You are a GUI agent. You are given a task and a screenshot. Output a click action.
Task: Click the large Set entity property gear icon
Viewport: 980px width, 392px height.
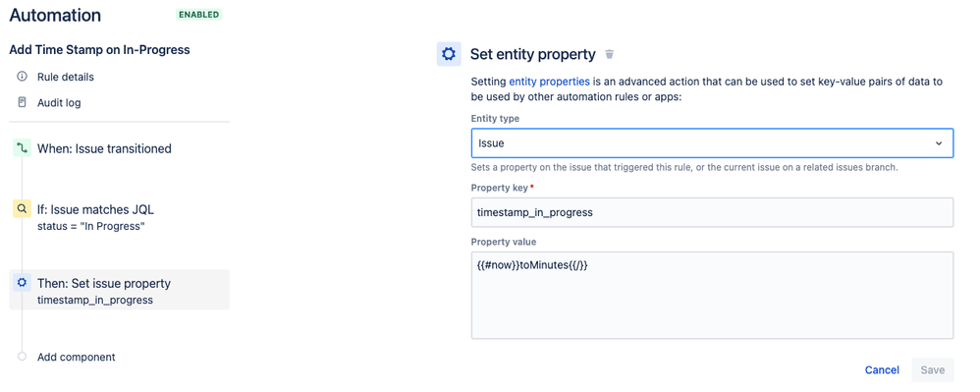point(449,54)
